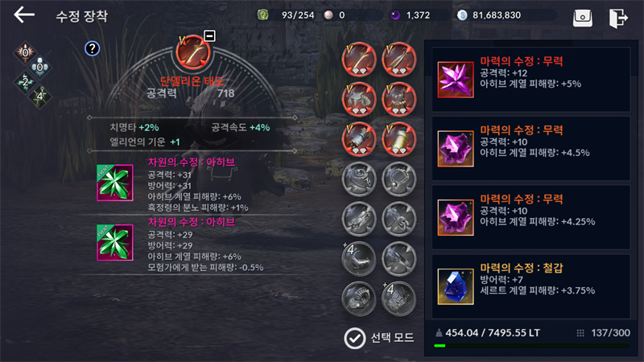Click the green weight progress bar
The width and height of the screenshot is (644, 362).
(532, 346)
